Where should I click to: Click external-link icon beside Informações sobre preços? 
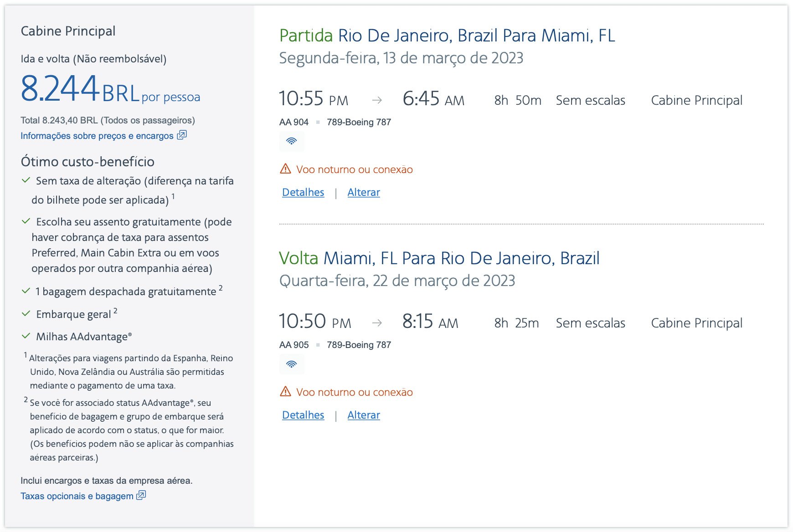click(x=182, y=135)
